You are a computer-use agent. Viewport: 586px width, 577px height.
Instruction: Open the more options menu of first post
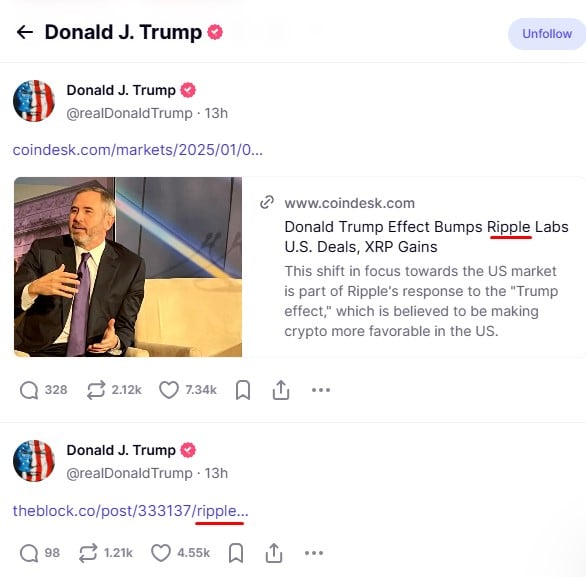pos(321,390)
